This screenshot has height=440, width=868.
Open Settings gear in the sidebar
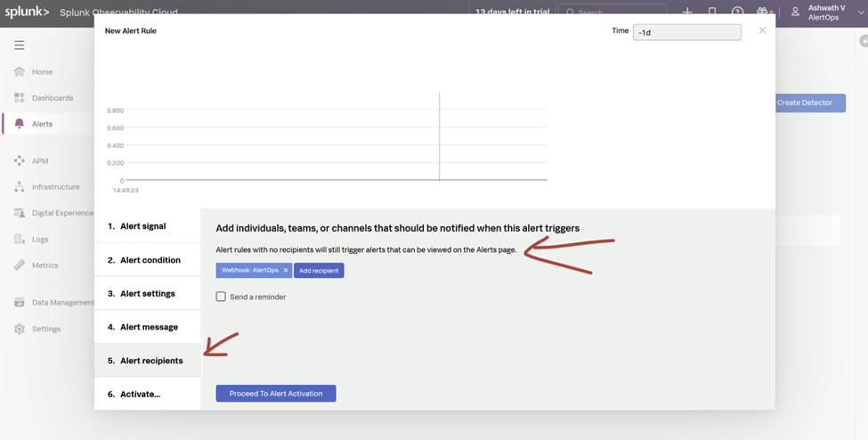pyautogui.click(x=20, y=329)
